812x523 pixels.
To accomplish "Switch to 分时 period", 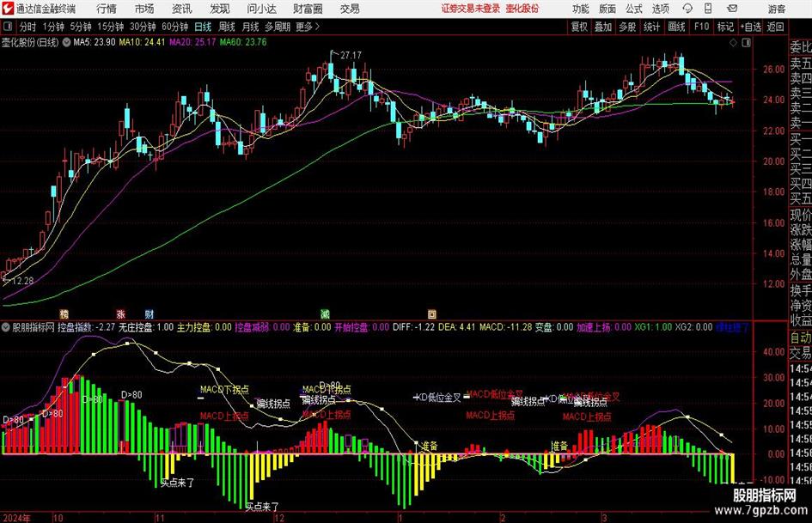I will pos(27,27).
